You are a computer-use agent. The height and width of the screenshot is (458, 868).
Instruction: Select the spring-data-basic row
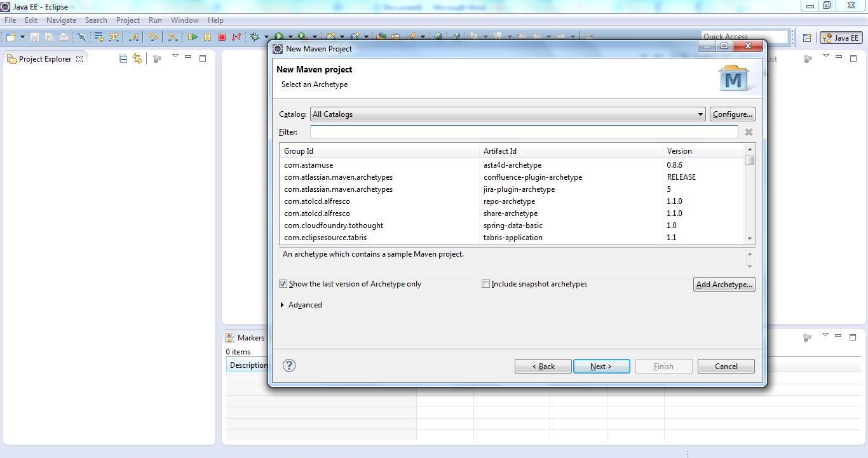coord(512,226)
